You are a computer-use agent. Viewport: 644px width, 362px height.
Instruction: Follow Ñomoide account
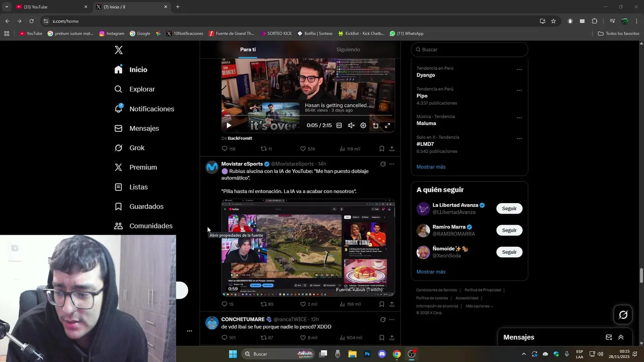509,252
